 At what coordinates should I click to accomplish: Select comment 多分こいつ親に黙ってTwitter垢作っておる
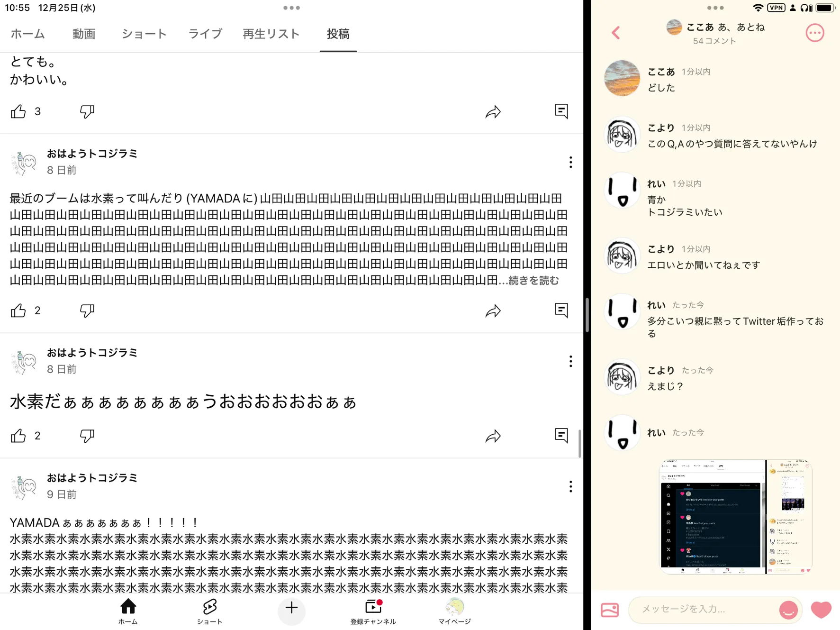735,327
